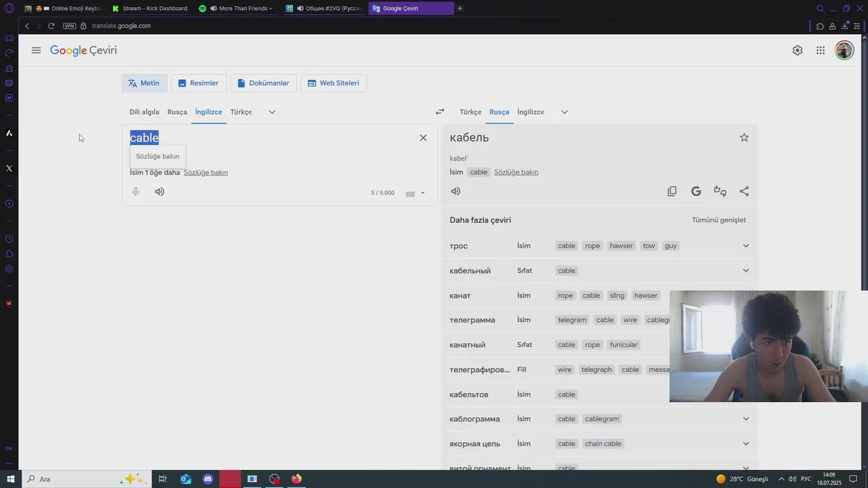The height and width of the screenshot is (488, 868).
Task: Select the Web Siteleri translation mode
Action: 334,83
